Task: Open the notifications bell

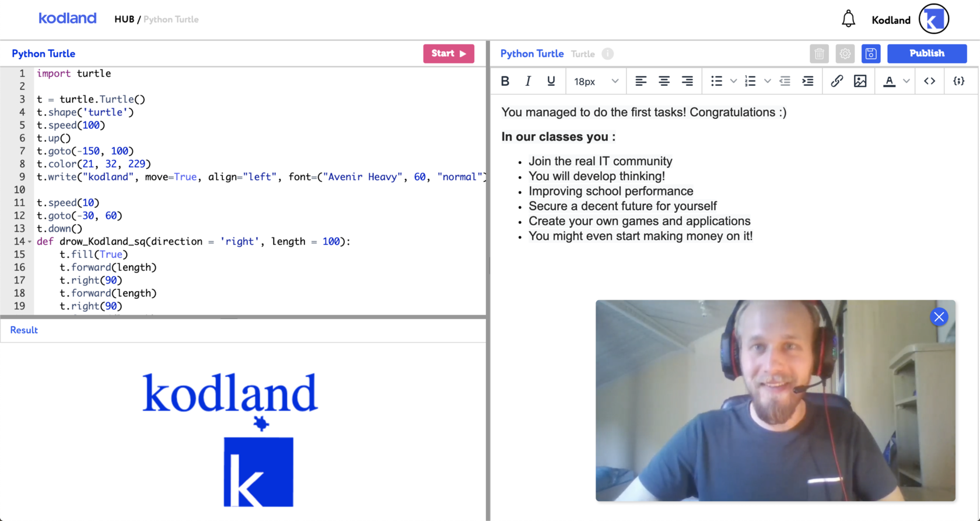Action: [x=848, y=19]
